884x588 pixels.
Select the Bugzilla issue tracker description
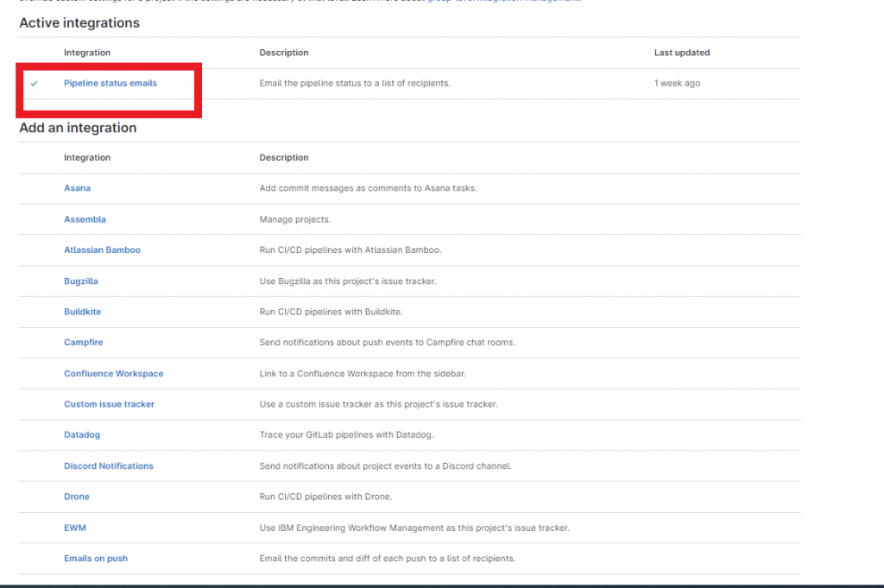pos(348,281)
